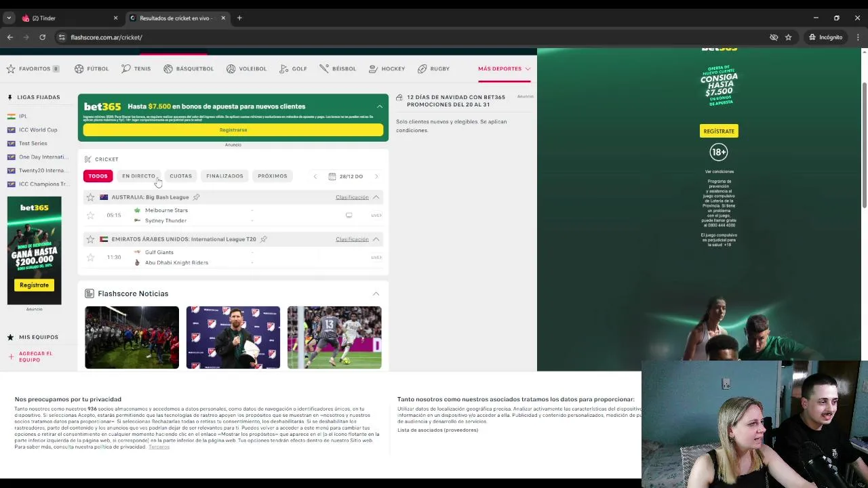Open the Hockey sport icon
Screen dimensions: 868x488
click(x=374, y=68)
